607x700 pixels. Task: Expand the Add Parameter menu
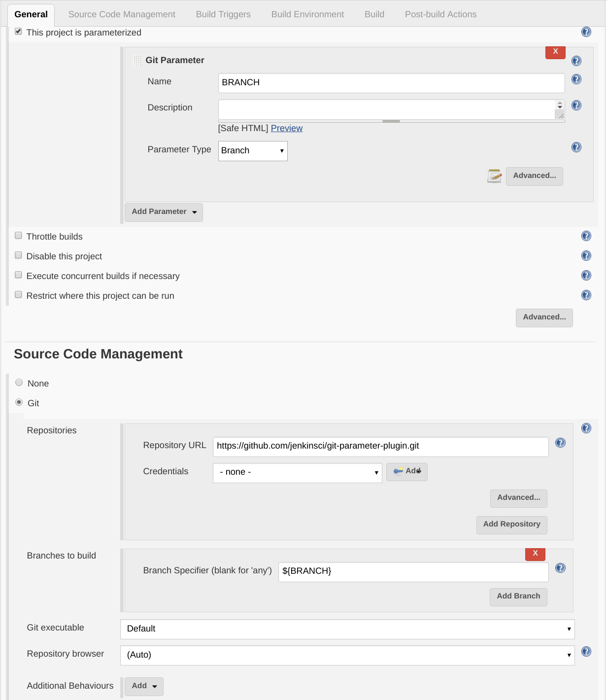(x=164, y=212)
